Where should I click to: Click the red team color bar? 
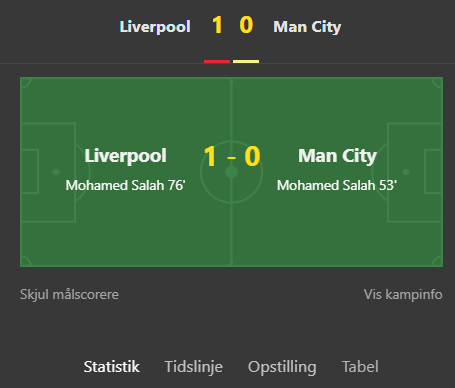[217, 61]
